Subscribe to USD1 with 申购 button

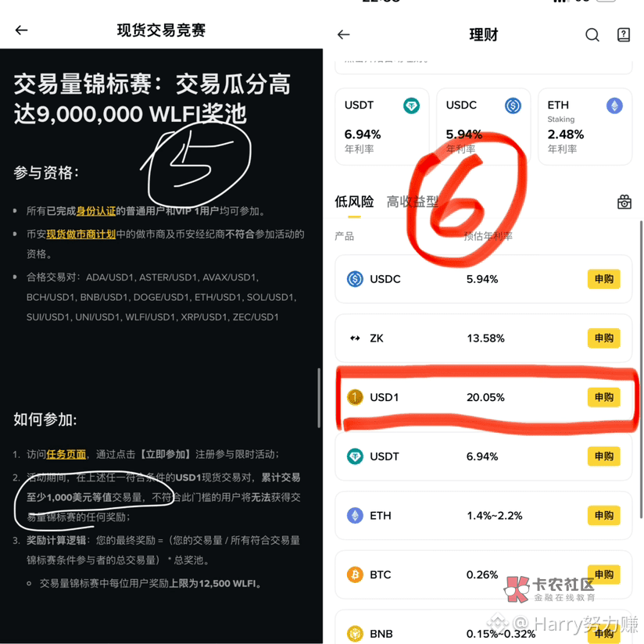click(x=603, y=397)
